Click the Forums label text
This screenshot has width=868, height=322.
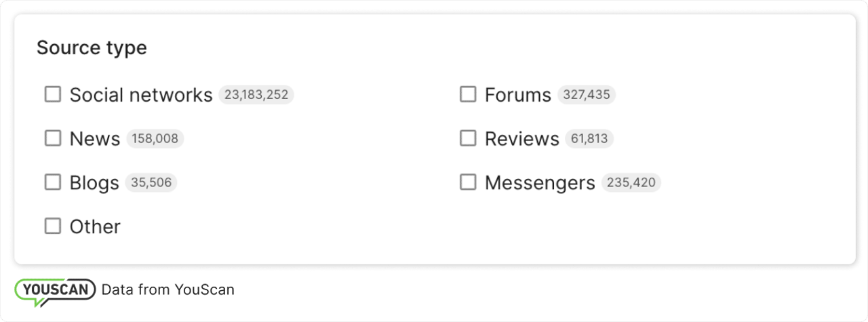click(517, 95)
